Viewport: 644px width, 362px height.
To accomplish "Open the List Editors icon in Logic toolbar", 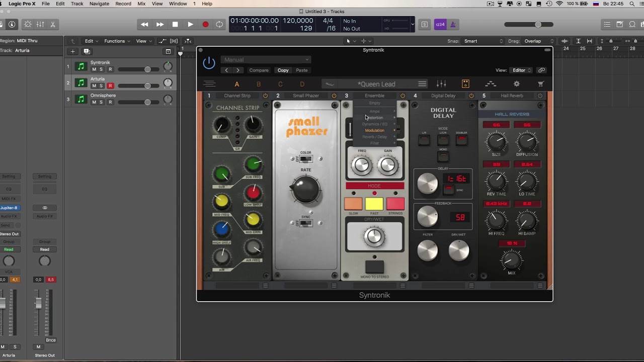I will coord(607,24).
